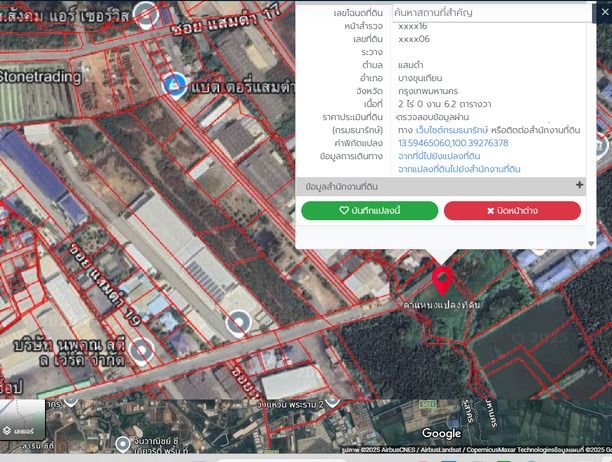Click the Stonetrading place label on map
This screenshot has height=462, width=612.
[x=42, y=76]
